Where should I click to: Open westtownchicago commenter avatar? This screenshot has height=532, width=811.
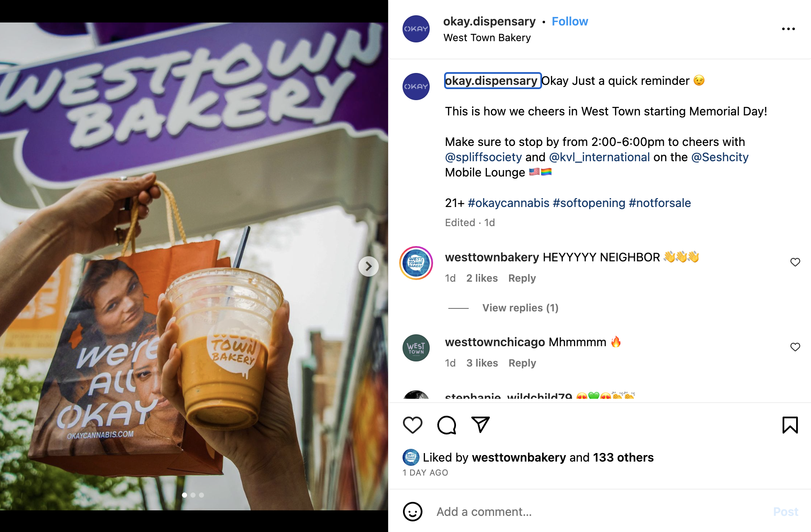click(416, 348)
